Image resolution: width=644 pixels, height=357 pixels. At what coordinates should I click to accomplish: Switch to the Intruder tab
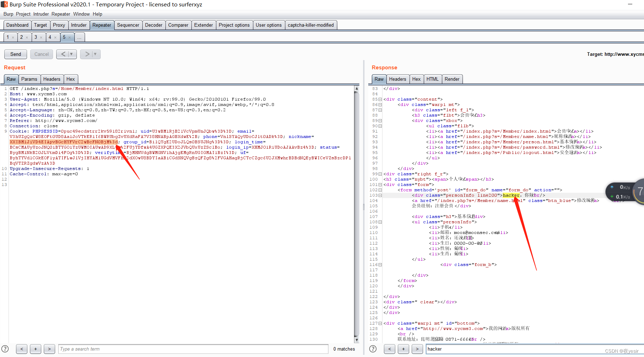[79, 25]
